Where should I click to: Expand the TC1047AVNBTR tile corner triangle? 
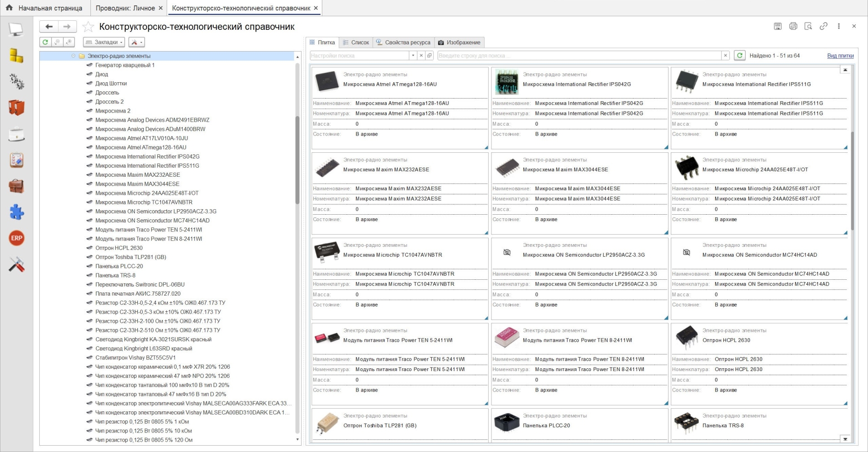click(x=486, y=318)
